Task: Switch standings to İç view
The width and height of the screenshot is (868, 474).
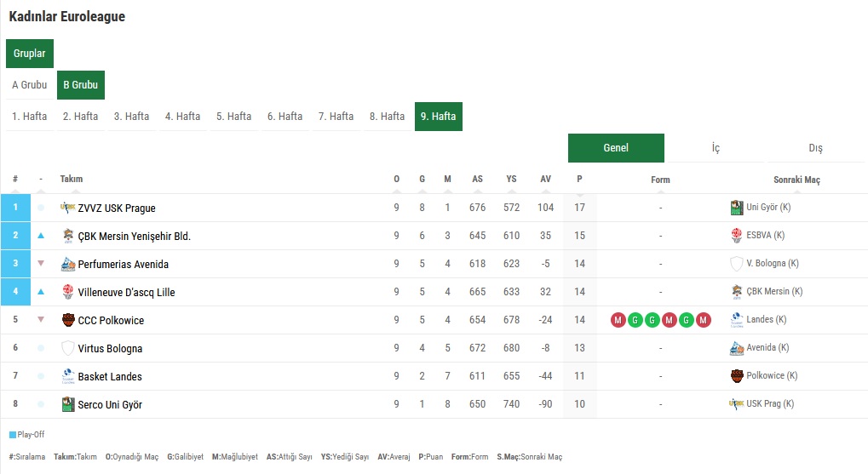Action: pyautogui.click(x=716, y=148)
